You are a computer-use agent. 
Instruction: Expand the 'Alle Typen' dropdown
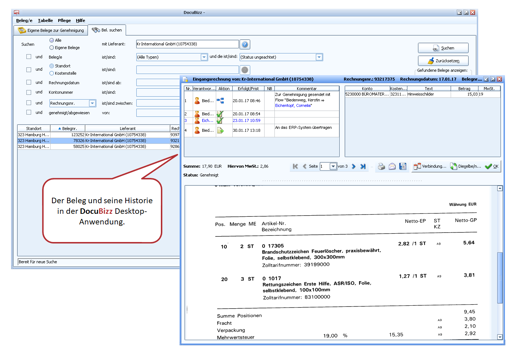[x=204, y=57]
